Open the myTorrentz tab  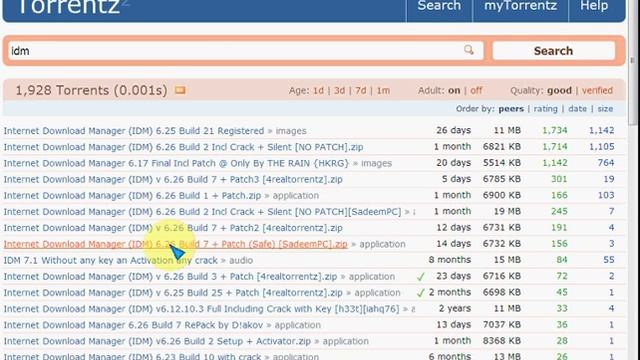pos(520,6)
